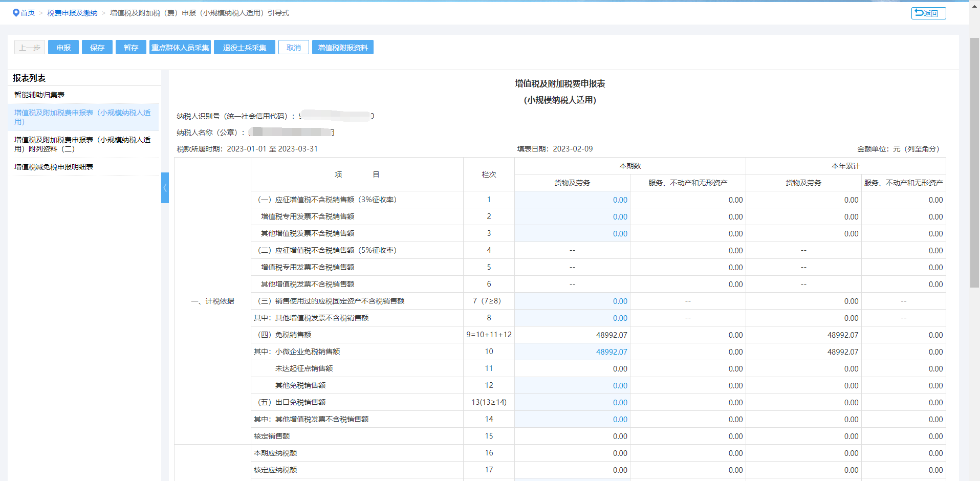Click (四) 免税销售额 row label

(284, 335)
